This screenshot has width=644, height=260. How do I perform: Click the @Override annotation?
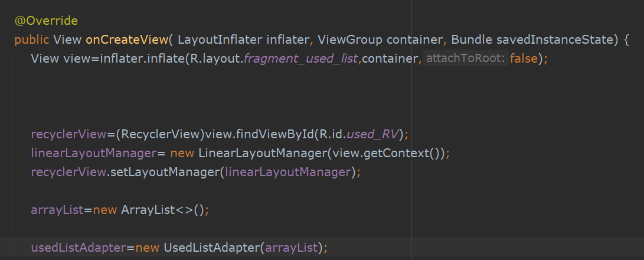[x=46, y=21]
